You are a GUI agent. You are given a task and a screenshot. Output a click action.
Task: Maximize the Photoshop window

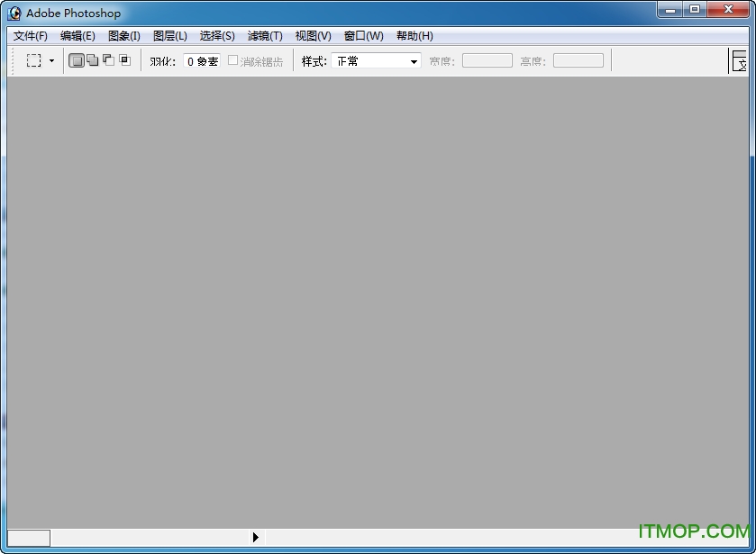click(694, 10)
